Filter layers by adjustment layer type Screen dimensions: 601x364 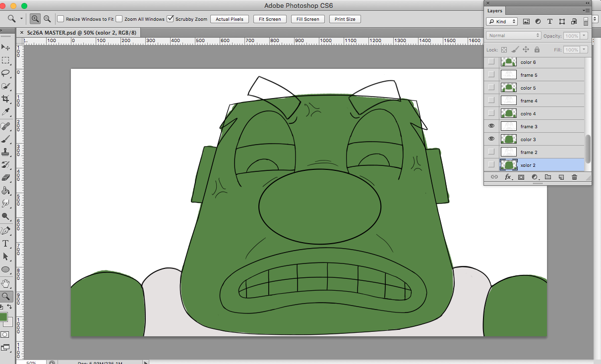click(x=538, y=21)
